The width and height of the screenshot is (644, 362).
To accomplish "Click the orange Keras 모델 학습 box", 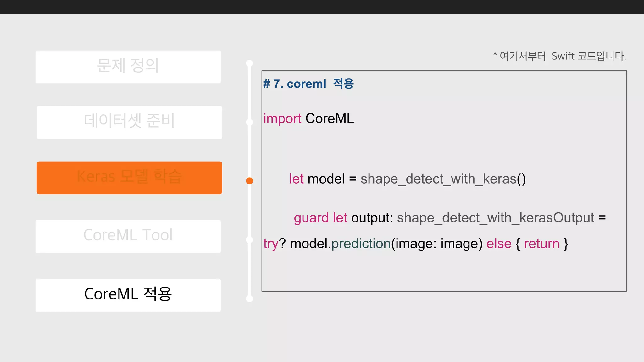I will 129,178.
